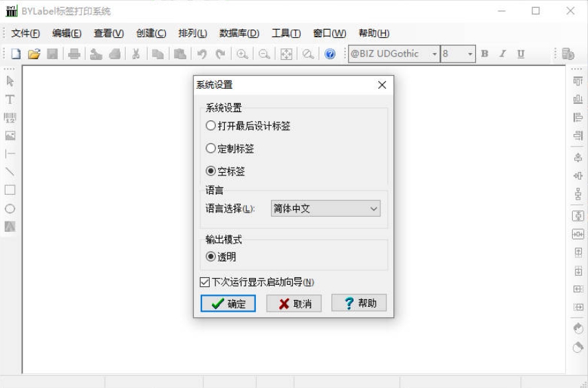Open an existing label file
This screenshot has width=588, height=388.
[34, 54]
